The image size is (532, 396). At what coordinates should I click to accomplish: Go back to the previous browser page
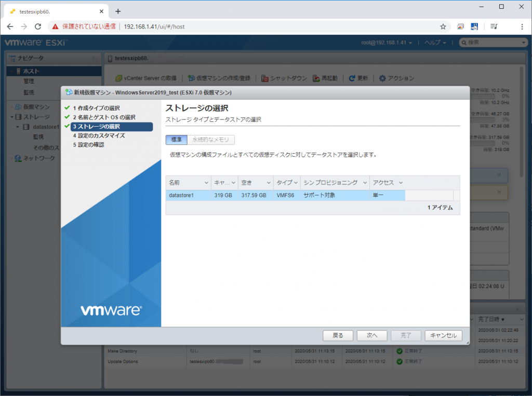tap(10, 26)
